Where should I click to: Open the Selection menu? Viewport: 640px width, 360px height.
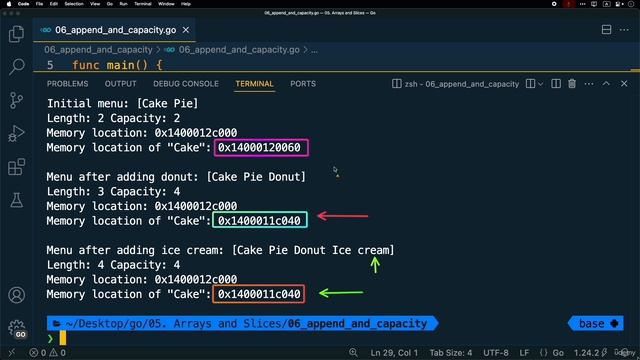pyautogui.click(x=74, y=4)
